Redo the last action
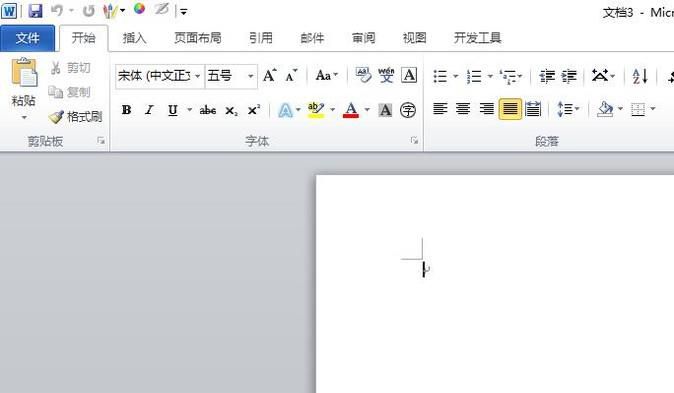The height and width of the screenshot is (393, 674). click(89, 11)
